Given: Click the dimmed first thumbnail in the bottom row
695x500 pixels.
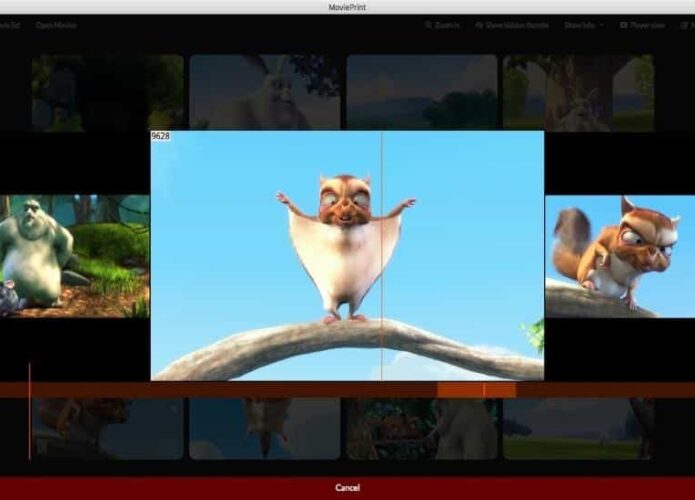Looking at the screenshot, I should [108, 429].
